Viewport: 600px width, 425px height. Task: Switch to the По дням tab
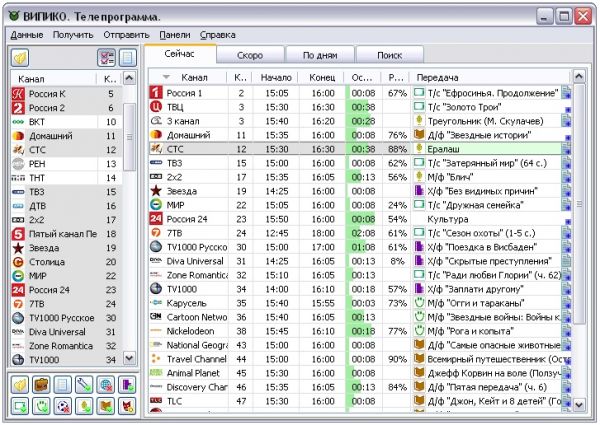tap(320, 55)
